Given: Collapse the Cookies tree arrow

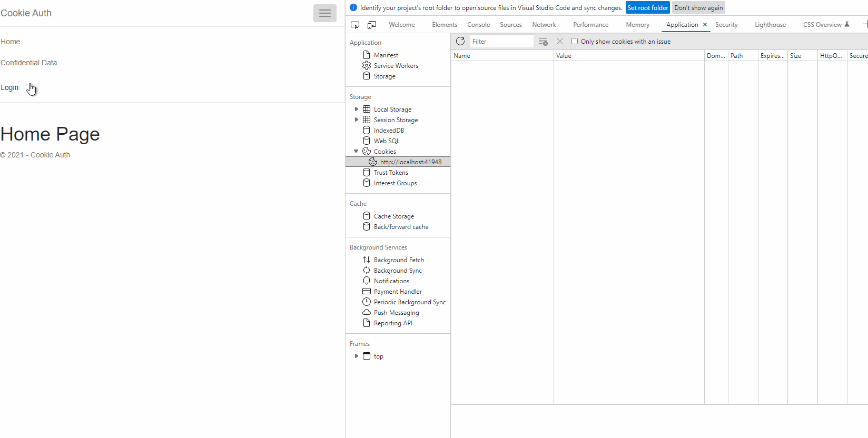Looking at the screenshot, I should [x=356, y=151].
